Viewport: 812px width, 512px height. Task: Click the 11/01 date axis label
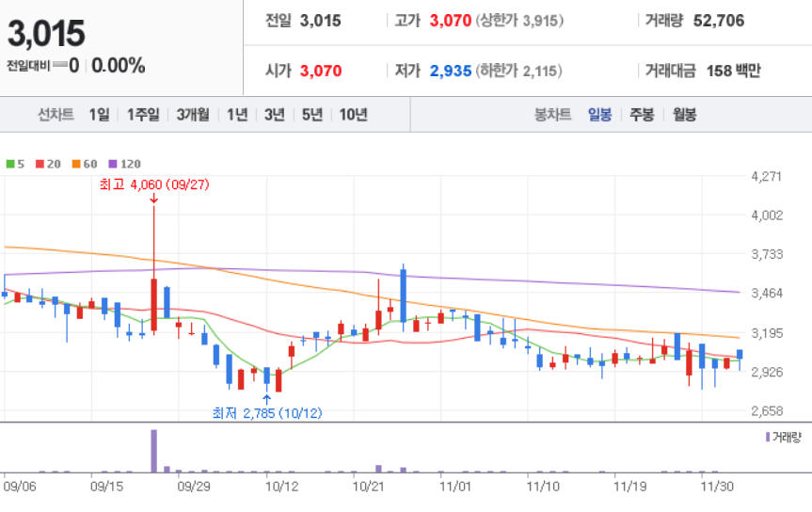pyautogui.click(x=455, y=487)
